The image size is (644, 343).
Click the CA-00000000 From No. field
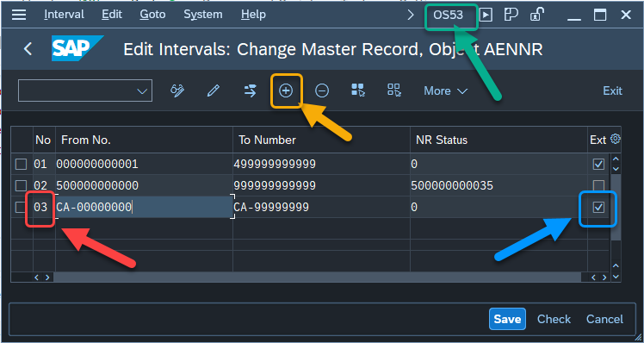coord(144,208)
